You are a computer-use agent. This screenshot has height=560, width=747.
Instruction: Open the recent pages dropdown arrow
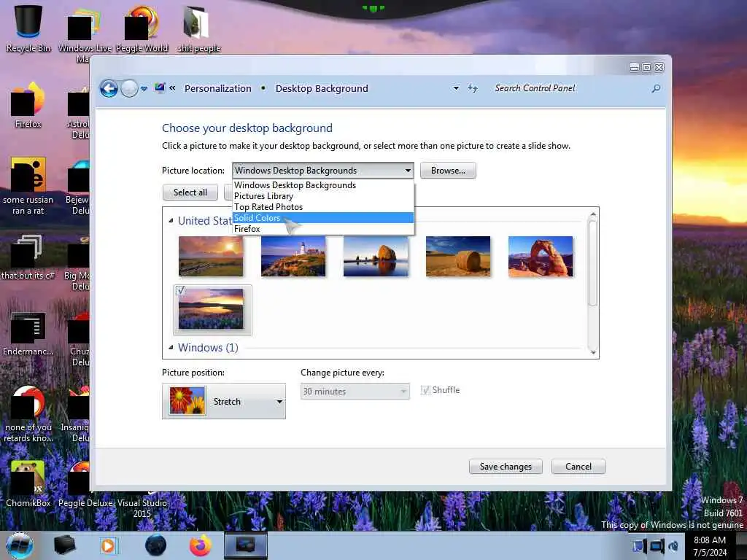[x=144, y=88]
